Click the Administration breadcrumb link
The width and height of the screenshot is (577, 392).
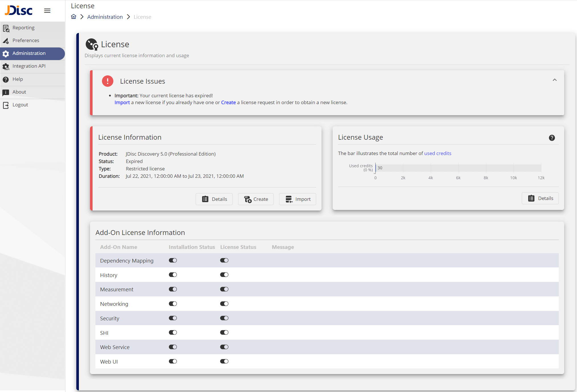click(105, 17)
